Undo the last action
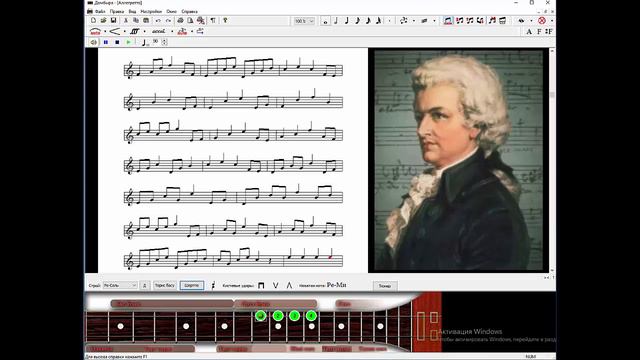Screen dimensions: 640x360 click(x=158, y=20)
